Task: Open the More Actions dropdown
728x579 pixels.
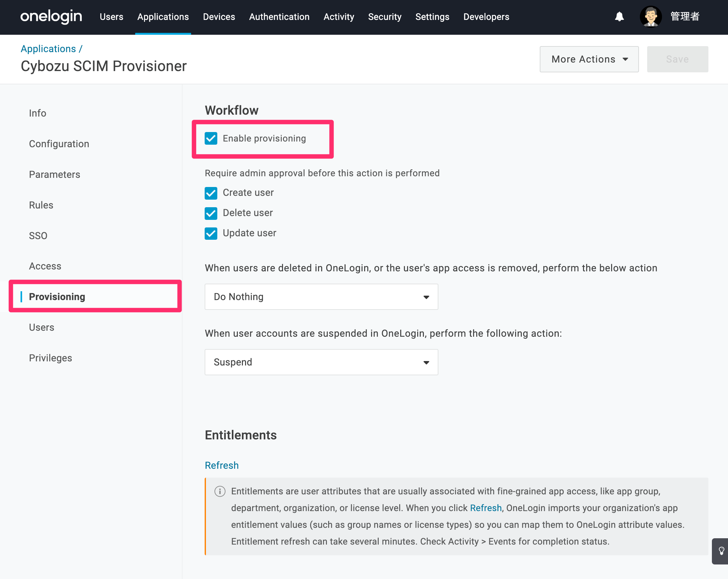Action: (589, 59)
